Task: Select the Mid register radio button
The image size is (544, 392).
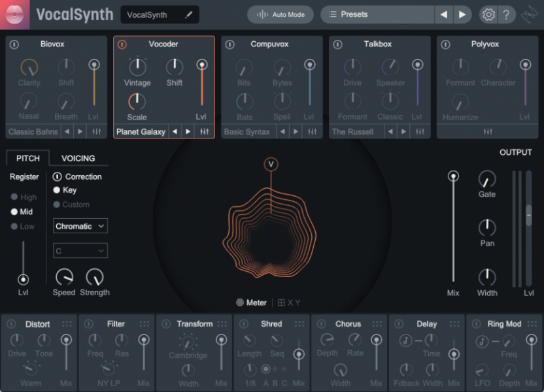Action: pos(14,211)
